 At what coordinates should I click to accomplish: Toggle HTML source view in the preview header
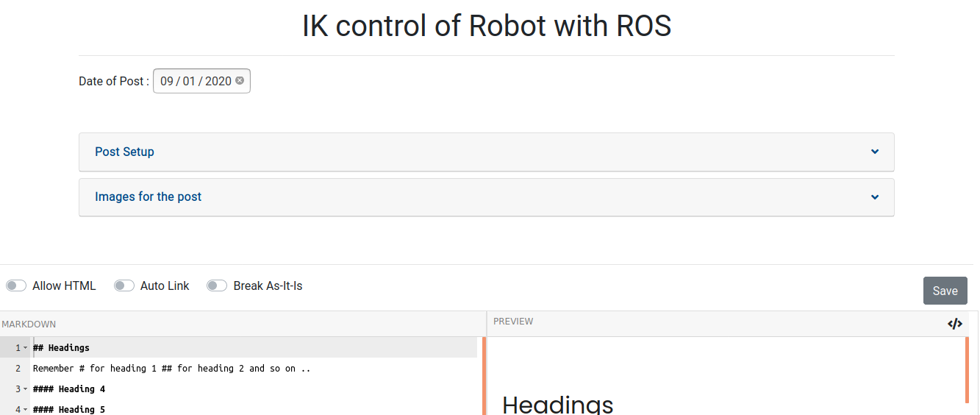pos(955,324)
